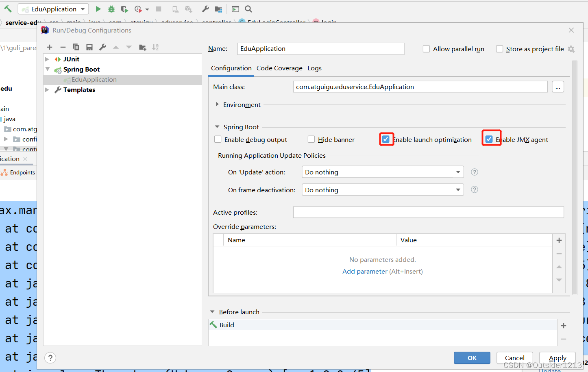588x372 pixels.
Task: Open the wrench settings icon in main toolbar
Action: coord(205,9)
